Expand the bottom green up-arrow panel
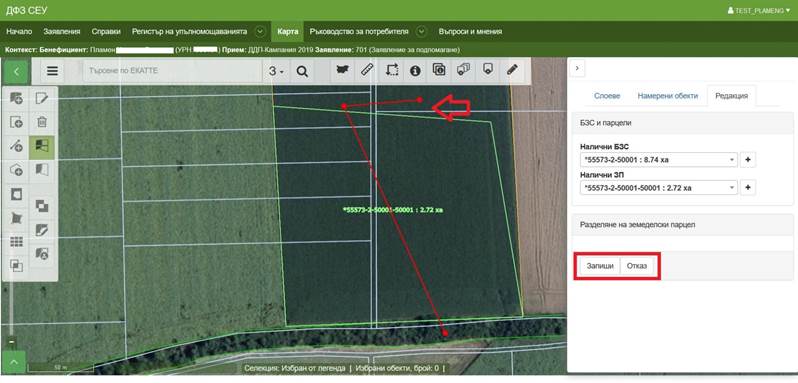This screenshot has height=383, width=798. (x=14, y=361)
